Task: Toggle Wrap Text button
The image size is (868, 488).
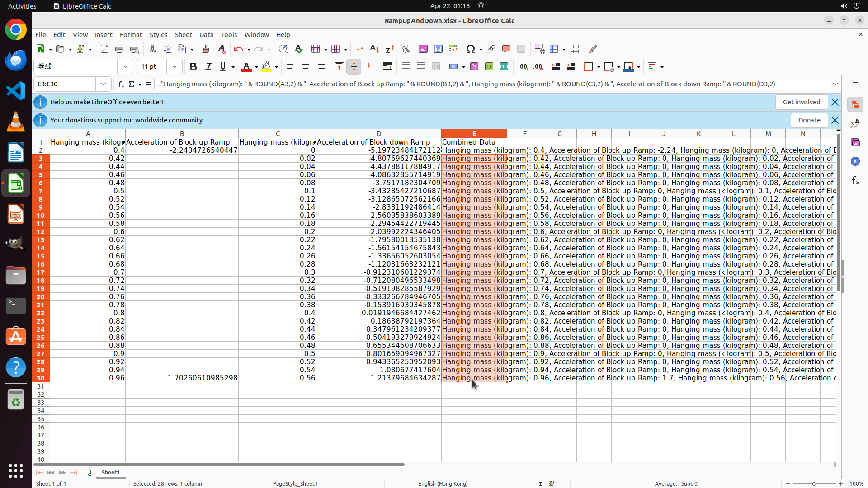Action: pyautogui.click(x=387, y=67)
